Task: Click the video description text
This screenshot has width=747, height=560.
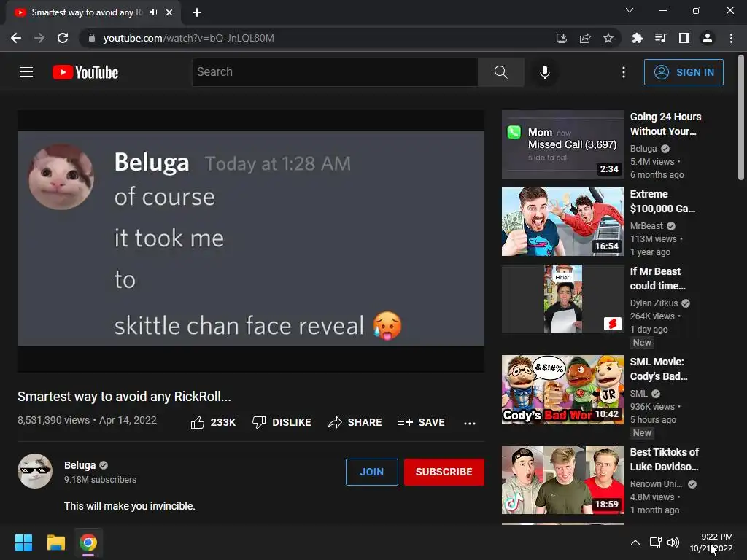Action: [x=130, y=506]
